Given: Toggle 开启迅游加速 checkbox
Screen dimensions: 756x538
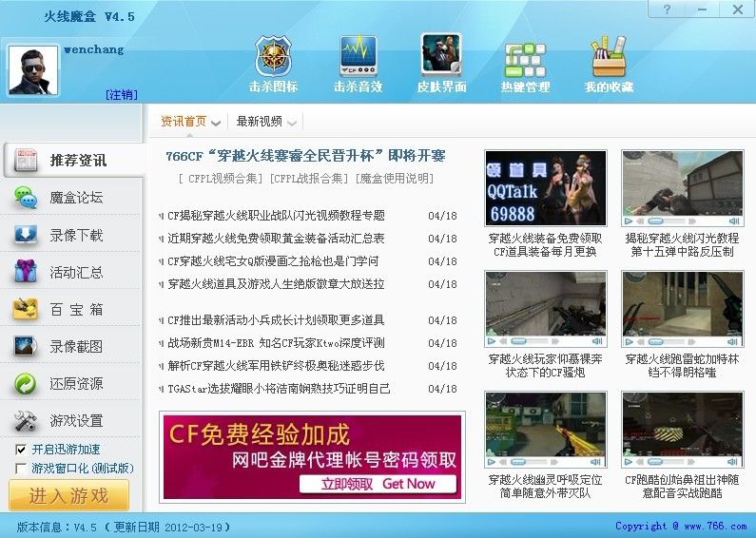Looking at the screenshot, I should pos(21,450).
